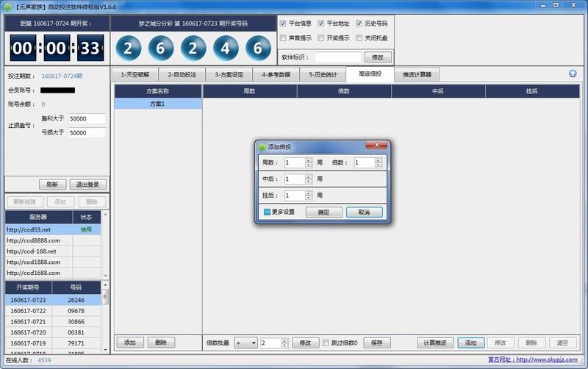
Task: Increase the 局数 value with its up arrow
Action: coord(309,160)
